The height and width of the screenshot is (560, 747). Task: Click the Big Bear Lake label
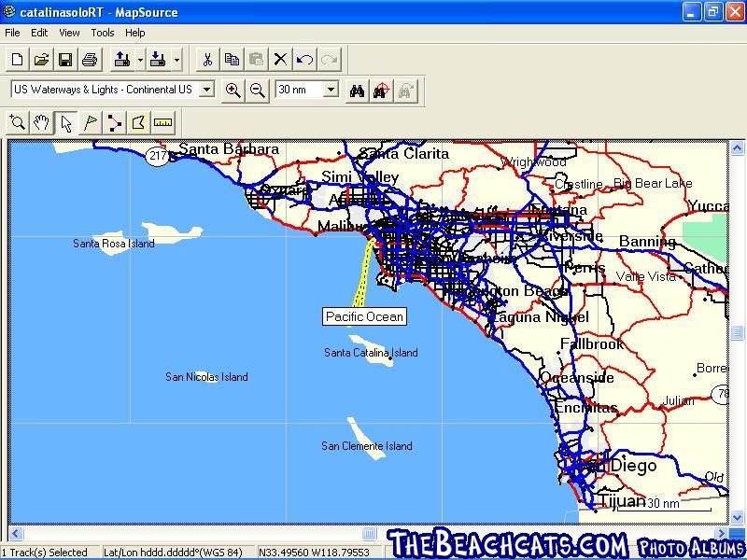653,183
